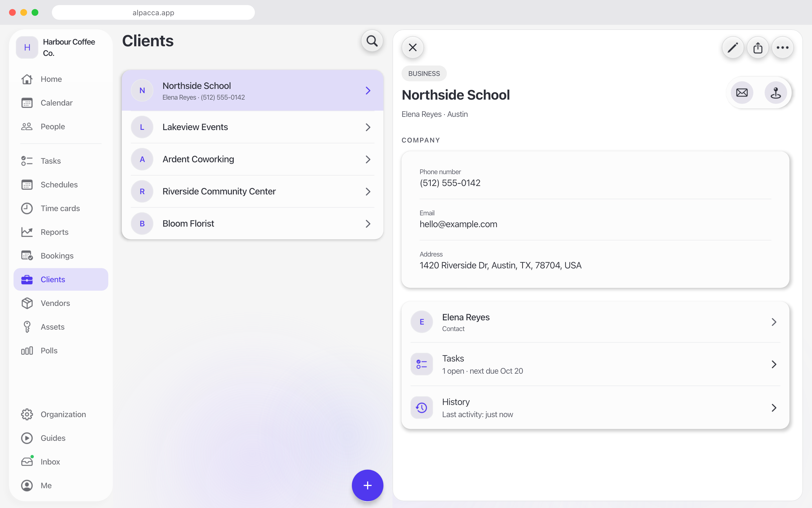Click the share icon in the detail panel

(x=758, y=47)
